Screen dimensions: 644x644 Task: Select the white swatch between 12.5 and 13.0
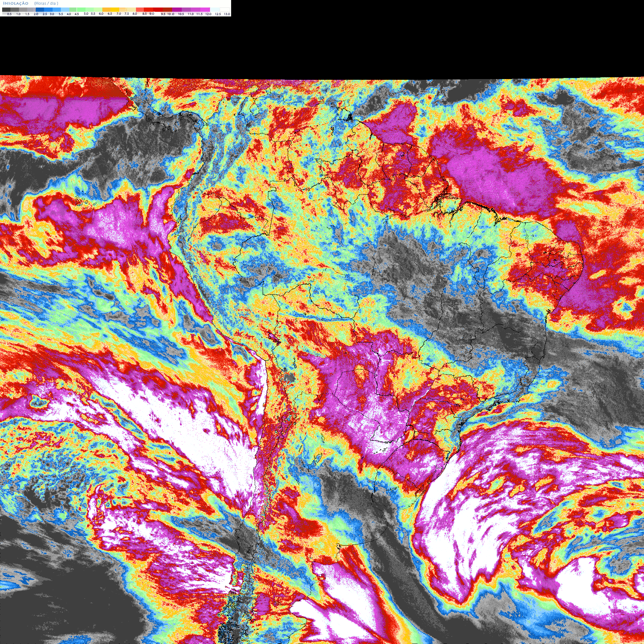pos(225,10)
